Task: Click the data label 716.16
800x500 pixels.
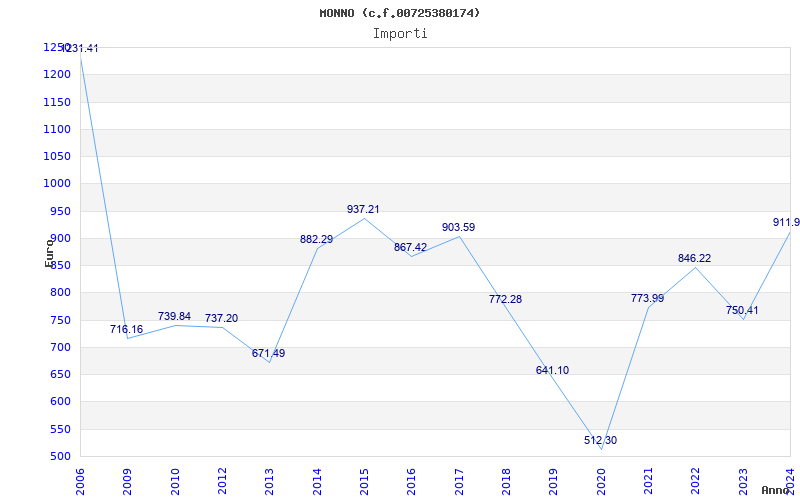Action: click(127, 329)
